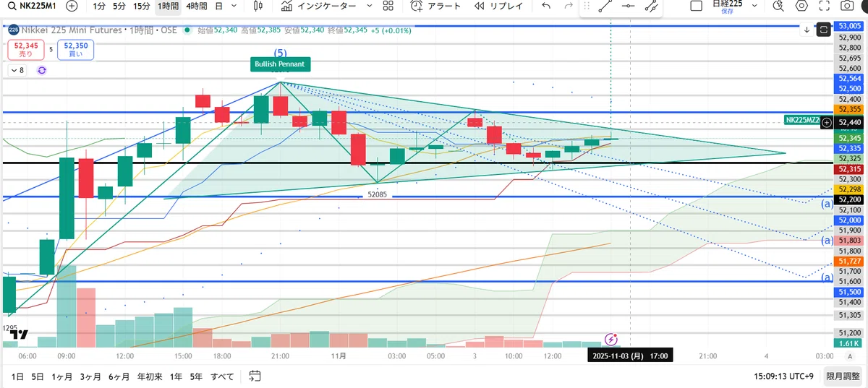The height and width of the screenshot is (388, 868).
Task: Click the dark scale mode toggle icon
Action: click(824, 30)
